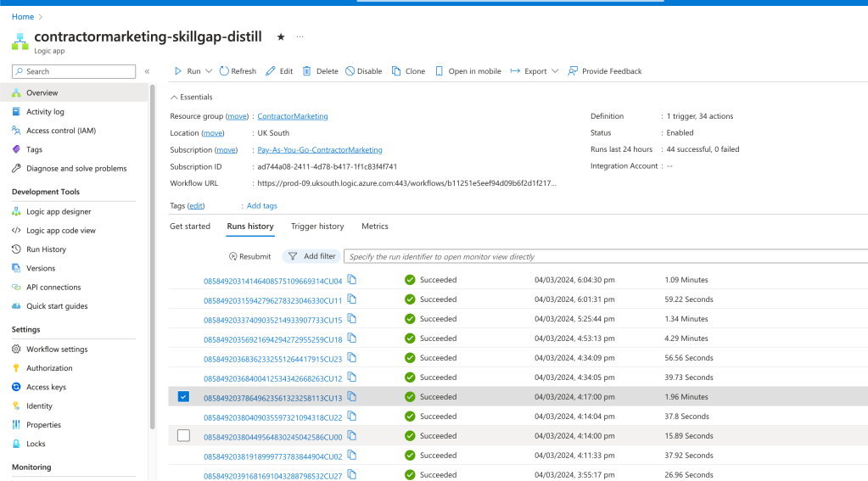Click the run identifier input field
868x481 pixels.
(606, 256)
